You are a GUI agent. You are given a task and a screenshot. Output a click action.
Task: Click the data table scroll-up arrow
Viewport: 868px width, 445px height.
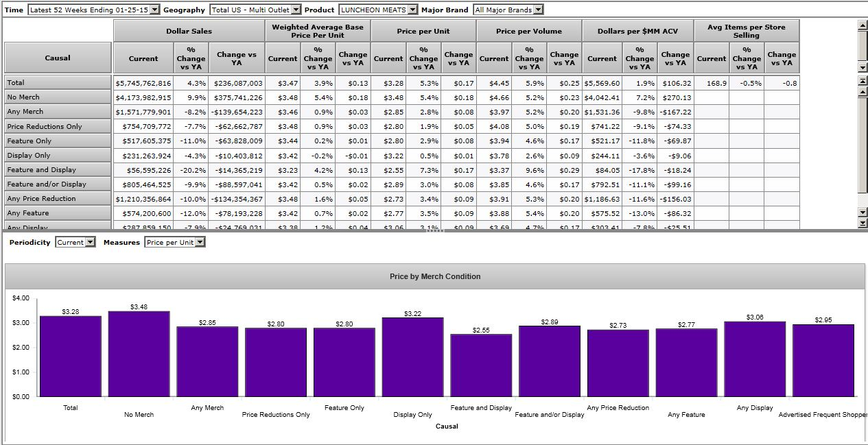863,91
